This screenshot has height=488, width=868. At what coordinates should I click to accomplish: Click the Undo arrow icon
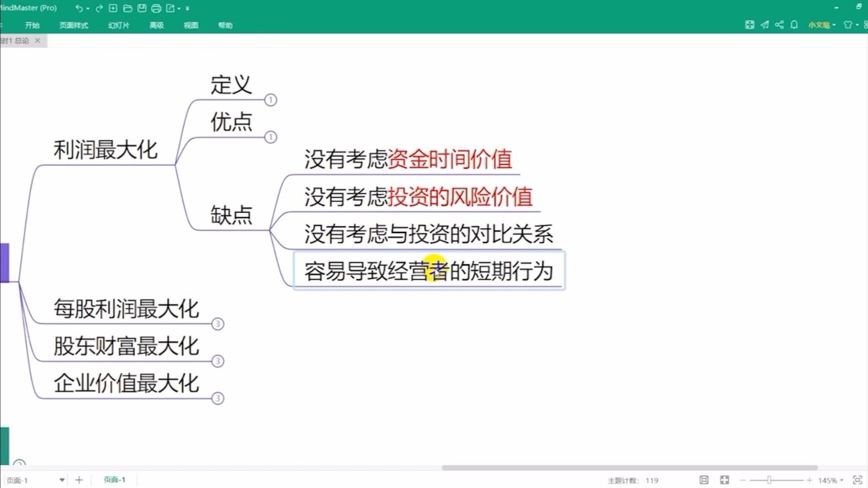tap(79, 8)
